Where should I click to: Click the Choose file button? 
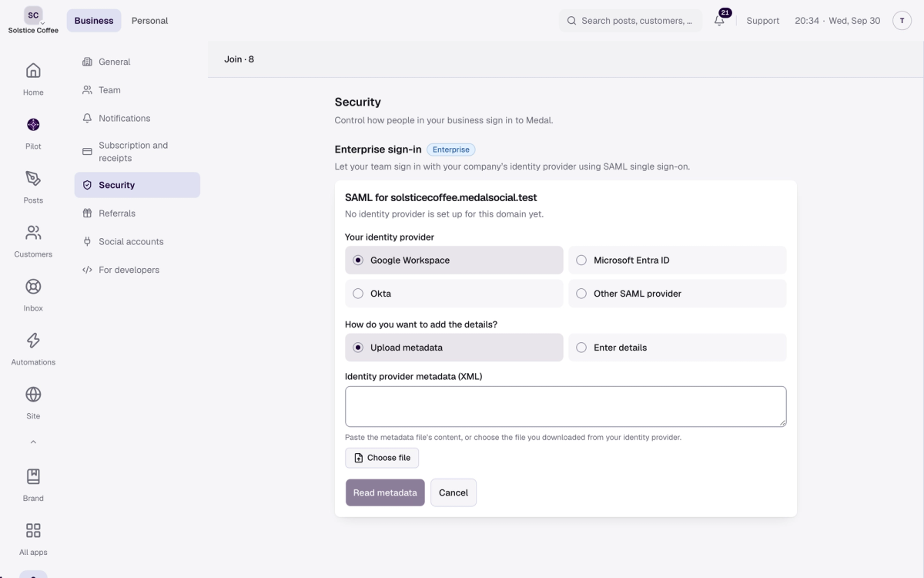click(x=382, y=458)
